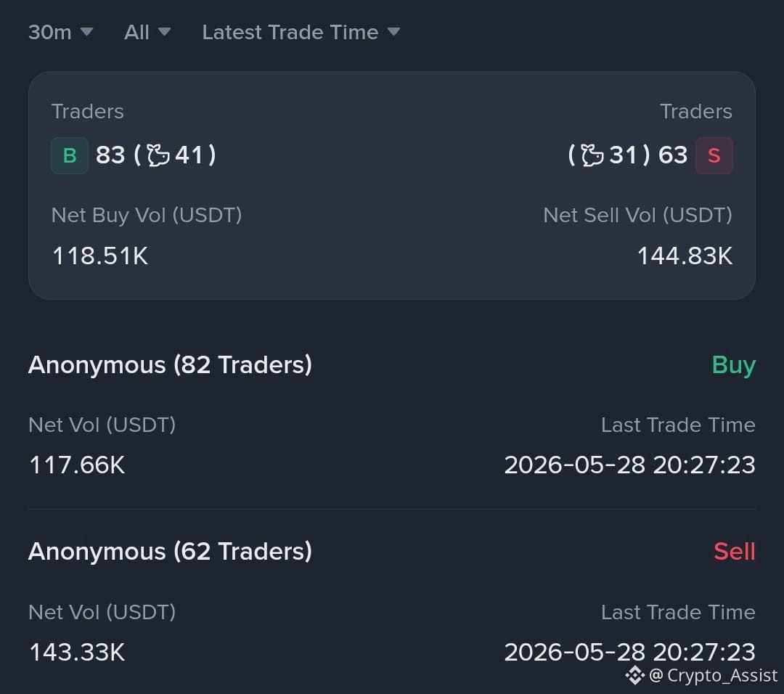Click the Binance logo in watermark
Image resolution: width=784 pixels, height=694 pixels.
tap(634, 676)
